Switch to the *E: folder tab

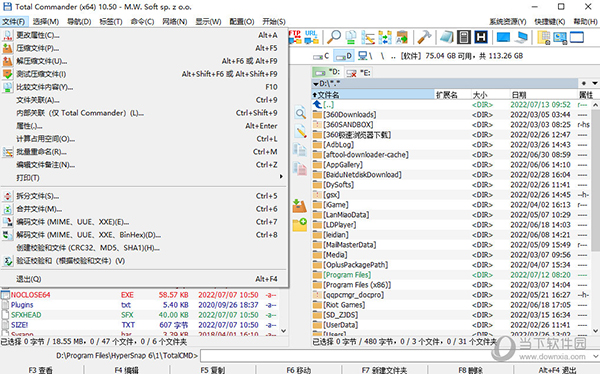click(x=359, y=72)
